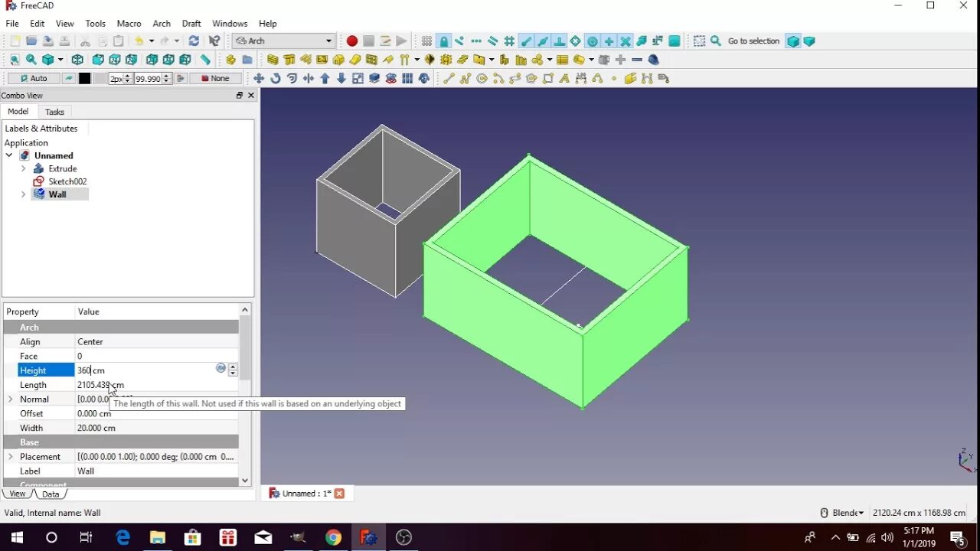Open the Undo history dropdown arrow

pos(151,41)
